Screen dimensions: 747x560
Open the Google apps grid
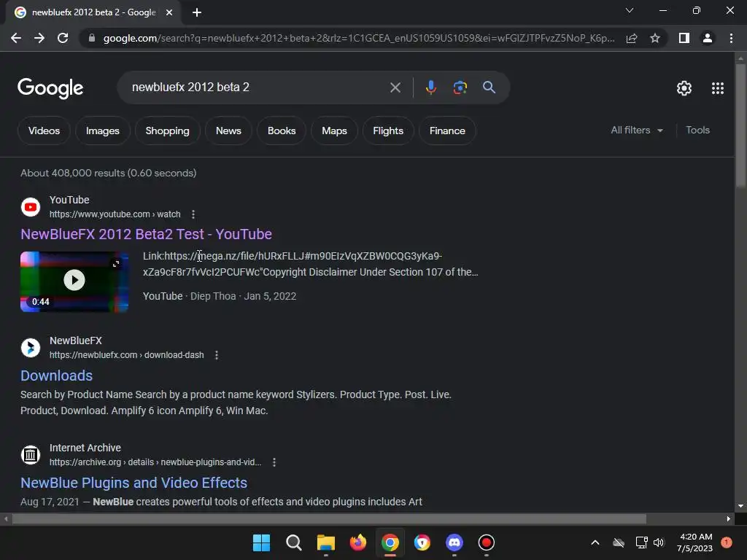point(718,88)
